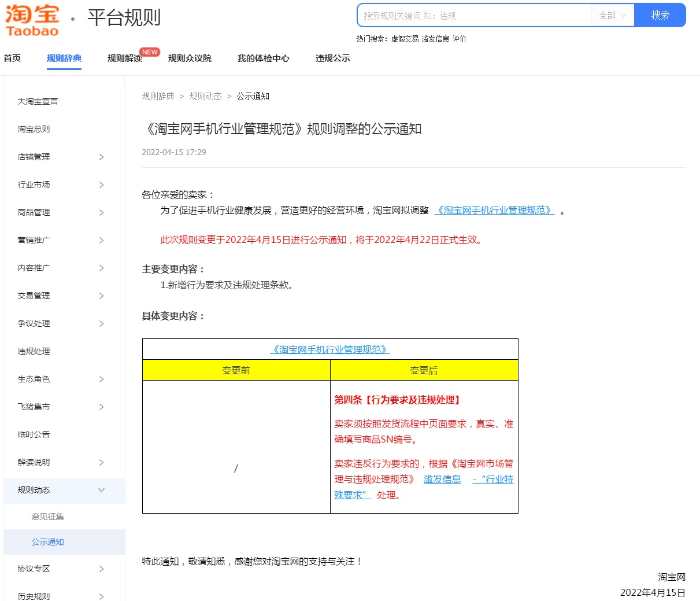
Task: Expand the 解读说明 sidebar chevron
Action: pyautogui.click(x=101, y=462)
